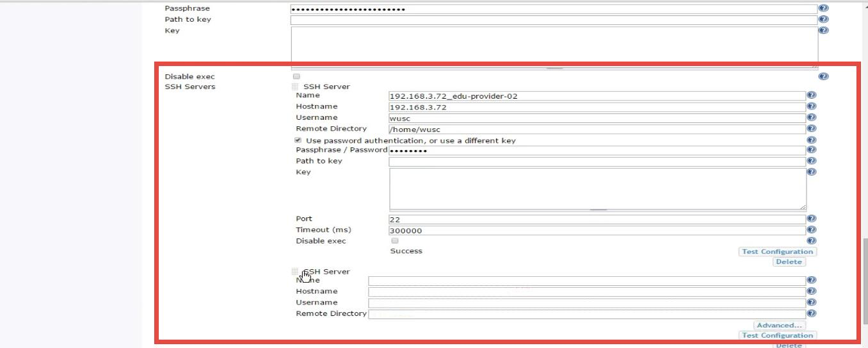Edit Hostname field 192.168.3.72

(597, 107)
